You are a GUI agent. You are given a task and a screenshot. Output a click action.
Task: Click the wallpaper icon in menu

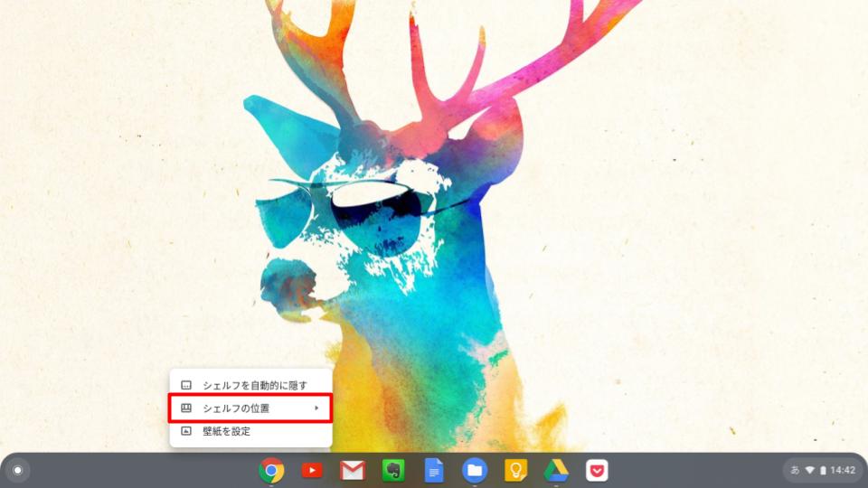coord(186,431)
